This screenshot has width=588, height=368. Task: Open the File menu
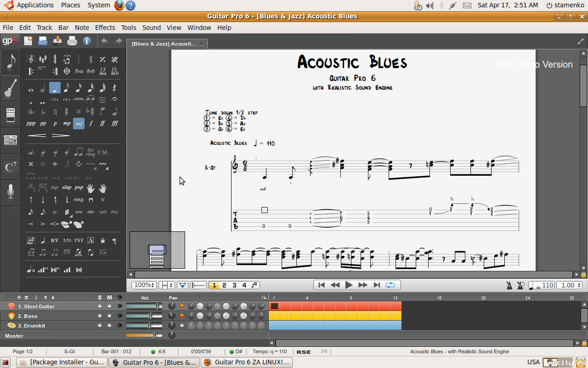[x=8, y=28]
